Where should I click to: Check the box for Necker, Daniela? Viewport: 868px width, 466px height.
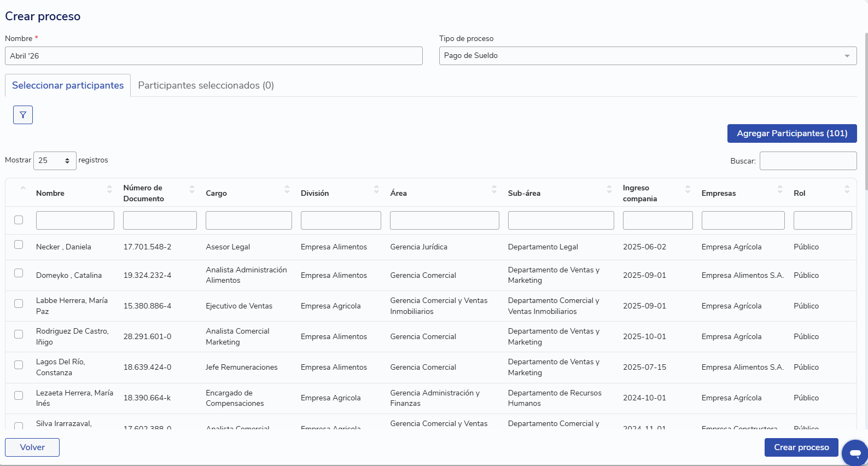tap(19, 244)
